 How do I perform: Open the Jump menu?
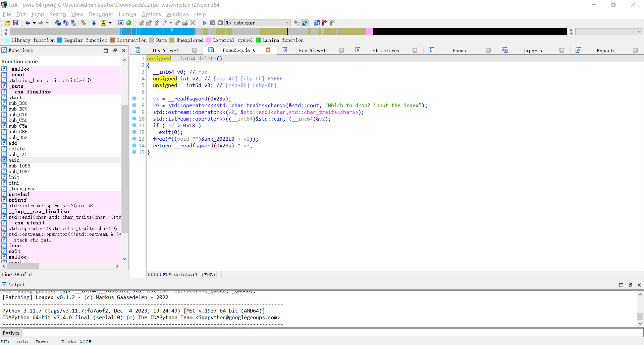(38, 14)
